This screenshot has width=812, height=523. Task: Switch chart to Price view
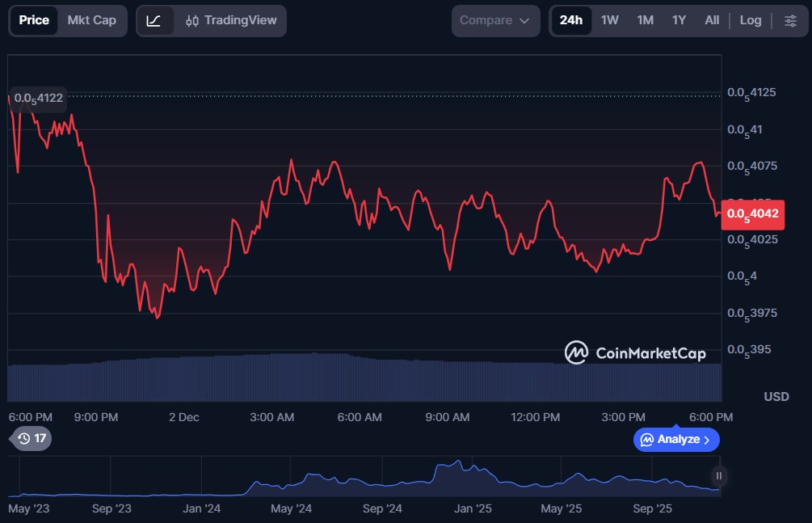coord(34,20)
